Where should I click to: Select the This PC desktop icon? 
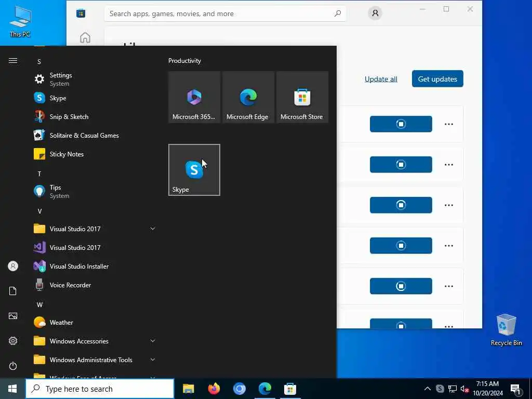click(x=20, y=22)
